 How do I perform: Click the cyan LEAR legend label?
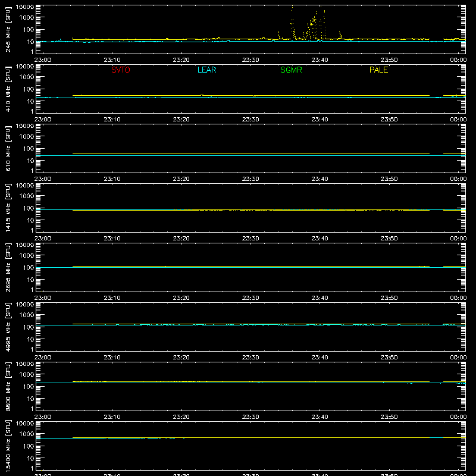click(206, 70)
